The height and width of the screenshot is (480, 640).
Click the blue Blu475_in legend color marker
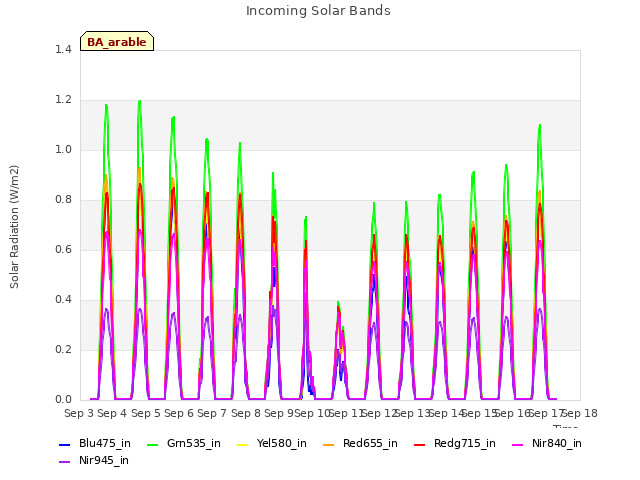(x=64, y=444)
